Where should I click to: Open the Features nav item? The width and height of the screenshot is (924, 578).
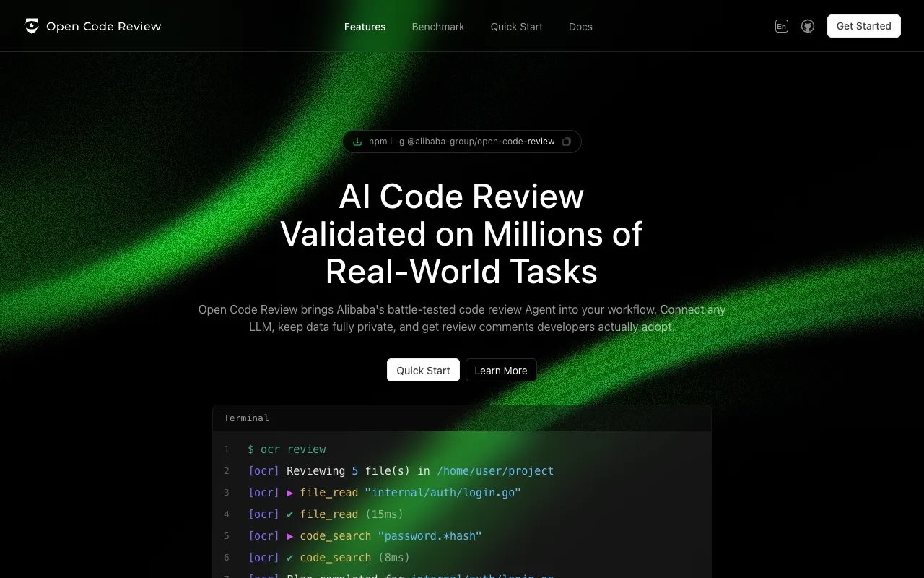[365, 27]
